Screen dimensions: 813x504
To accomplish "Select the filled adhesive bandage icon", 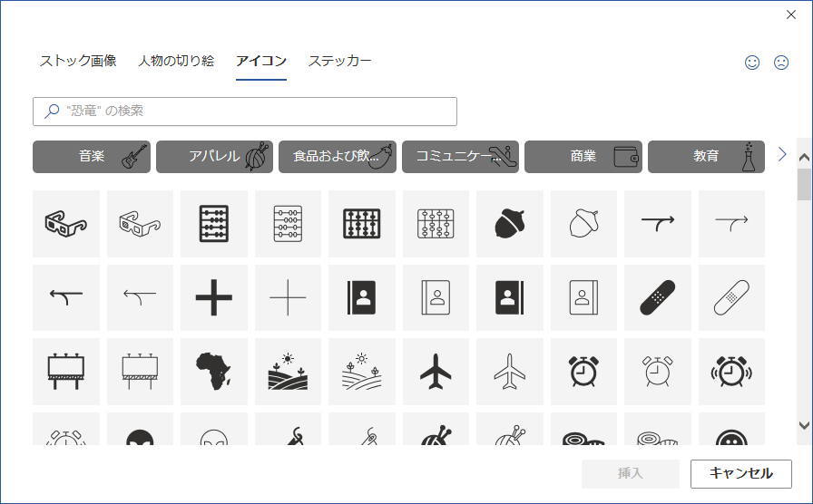I will [658, 297].
